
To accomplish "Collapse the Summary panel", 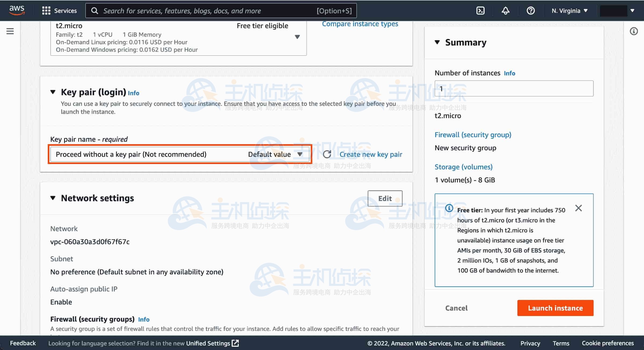I will 437,42.
